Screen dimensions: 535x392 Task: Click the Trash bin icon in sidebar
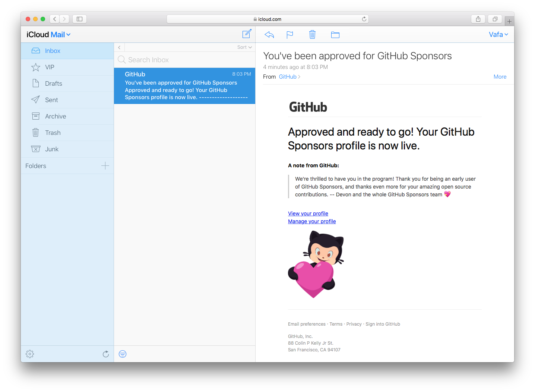(x=36, y=132)
